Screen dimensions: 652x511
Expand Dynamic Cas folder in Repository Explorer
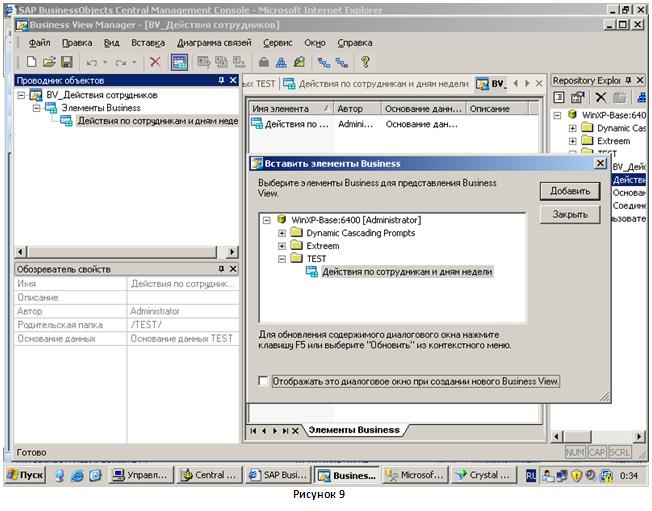point(573,128)
